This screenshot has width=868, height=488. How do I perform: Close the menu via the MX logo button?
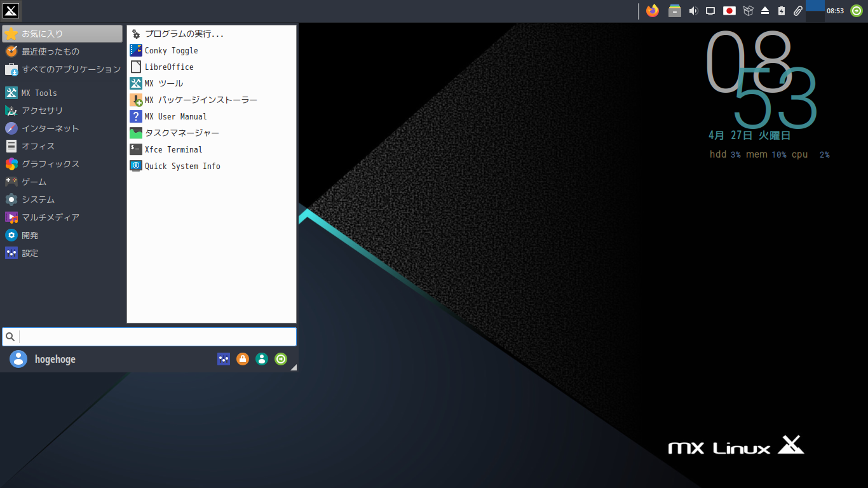click(11, 10)
